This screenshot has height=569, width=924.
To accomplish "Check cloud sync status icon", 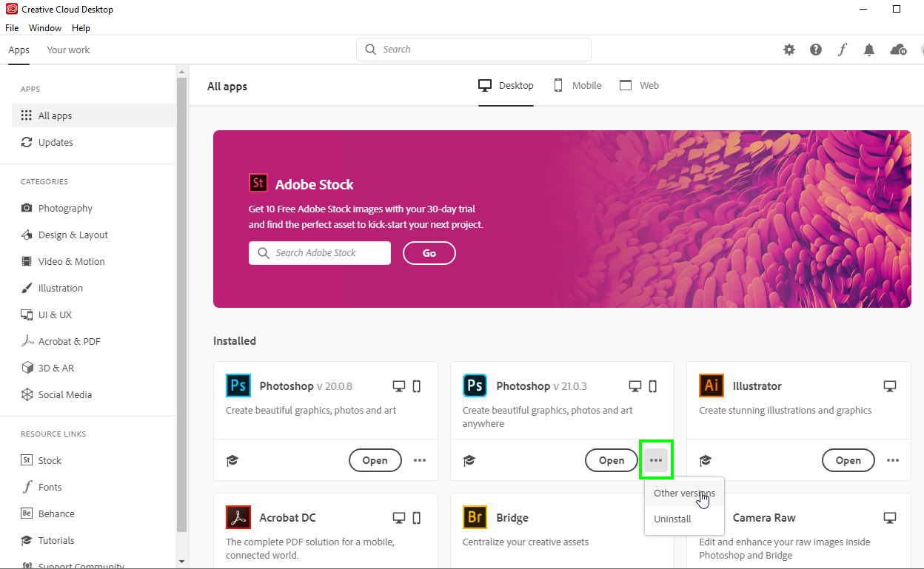I will [x=897, y=50].
